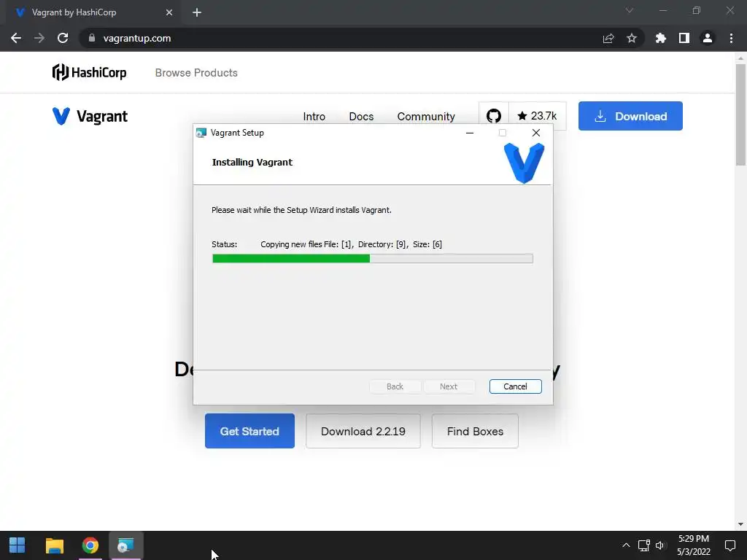Image resolution: width=747 pixels, height=560 pixels.
Task: Open the Intro nav item
Action: click(314, 117)
